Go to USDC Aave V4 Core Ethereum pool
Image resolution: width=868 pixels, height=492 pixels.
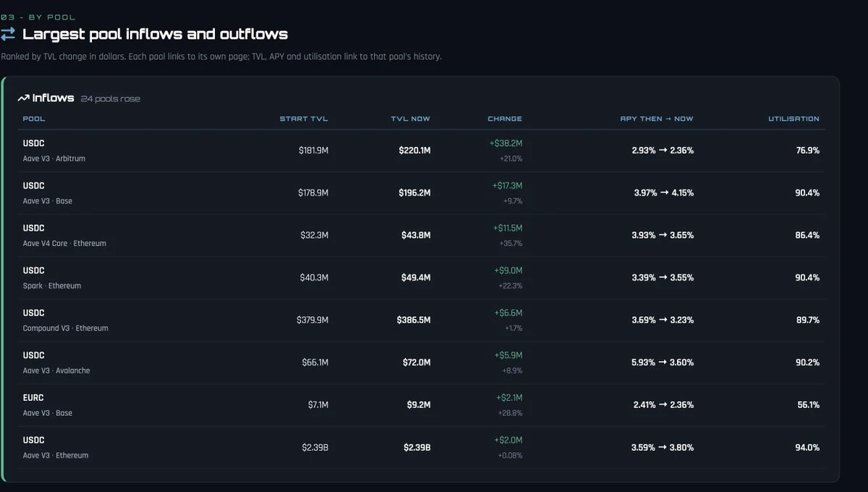coord(64,236)
